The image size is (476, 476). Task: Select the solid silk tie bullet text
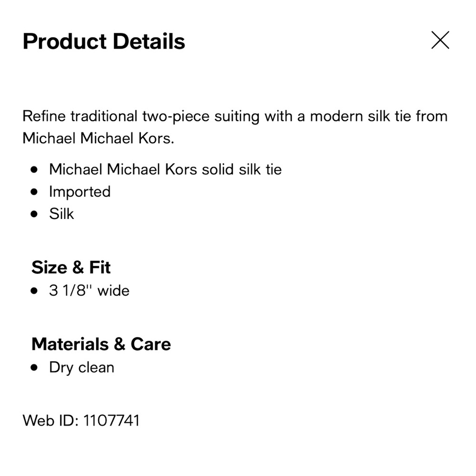tap(165, 169)
